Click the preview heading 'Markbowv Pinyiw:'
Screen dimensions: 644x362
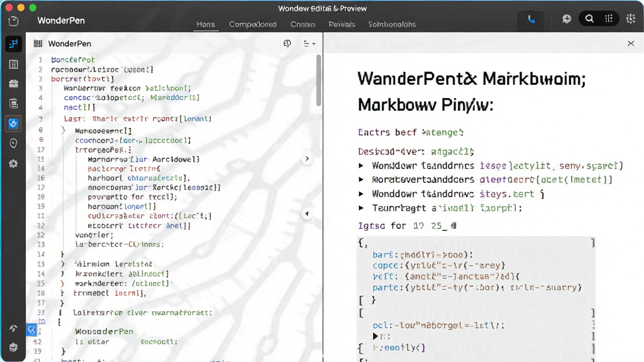426,105
